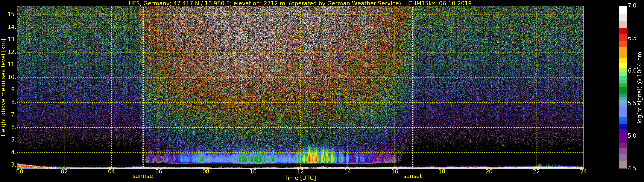Click the 24 time tick label
Image resolution: width=644 pixels, height=182 pixels.
coord(583,172)
